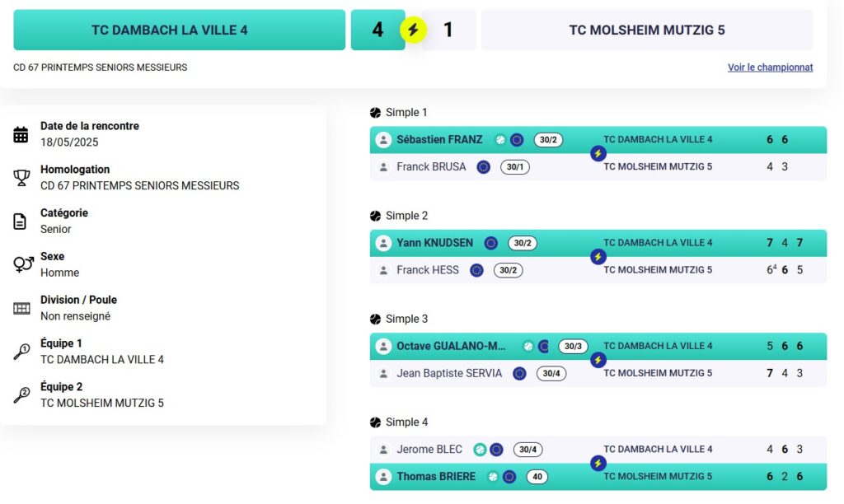Open the Voir le championnat link

[770, 68]
